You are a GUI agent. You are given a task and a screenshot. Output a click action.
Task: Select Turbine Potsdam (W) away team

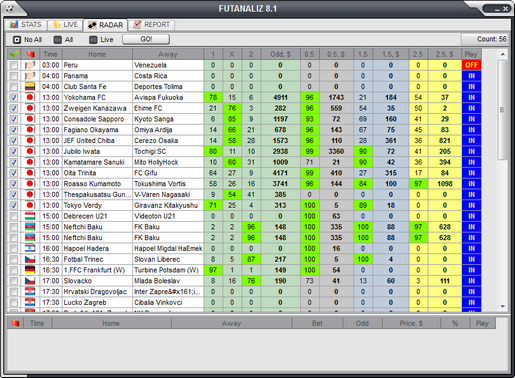tap(166, 270)
